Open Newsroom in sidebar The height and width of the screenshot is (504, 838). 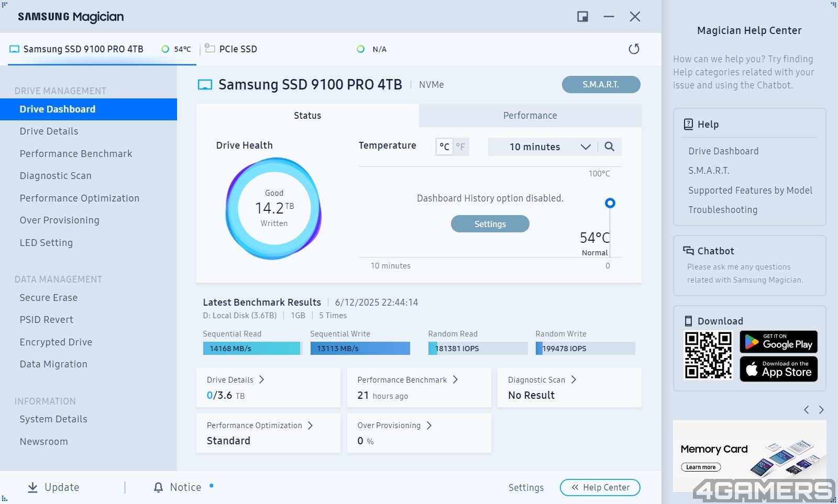coord(89,442)
